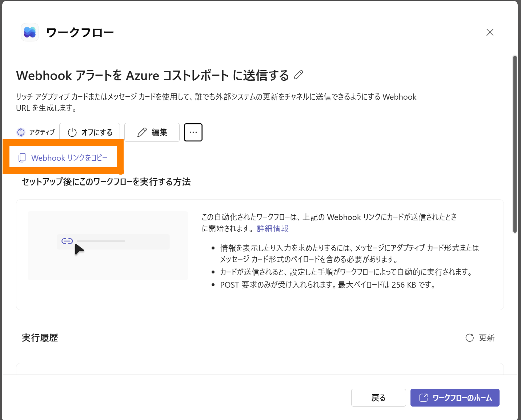Close the ワークフロー dialog
The width and height of the screenshot is (521, 420).
[490, 32]
